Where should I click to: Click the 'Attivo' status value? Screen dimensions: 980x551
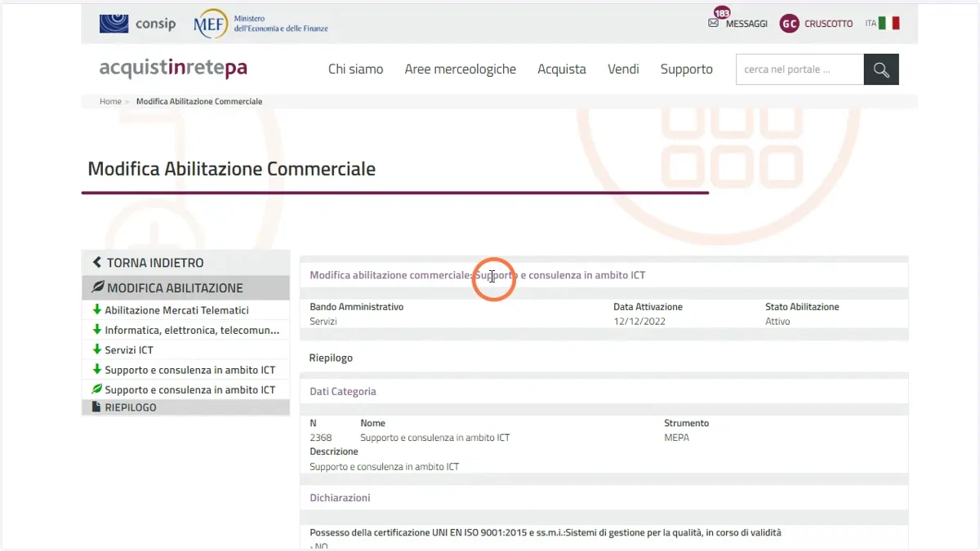[x=777, y=322]
